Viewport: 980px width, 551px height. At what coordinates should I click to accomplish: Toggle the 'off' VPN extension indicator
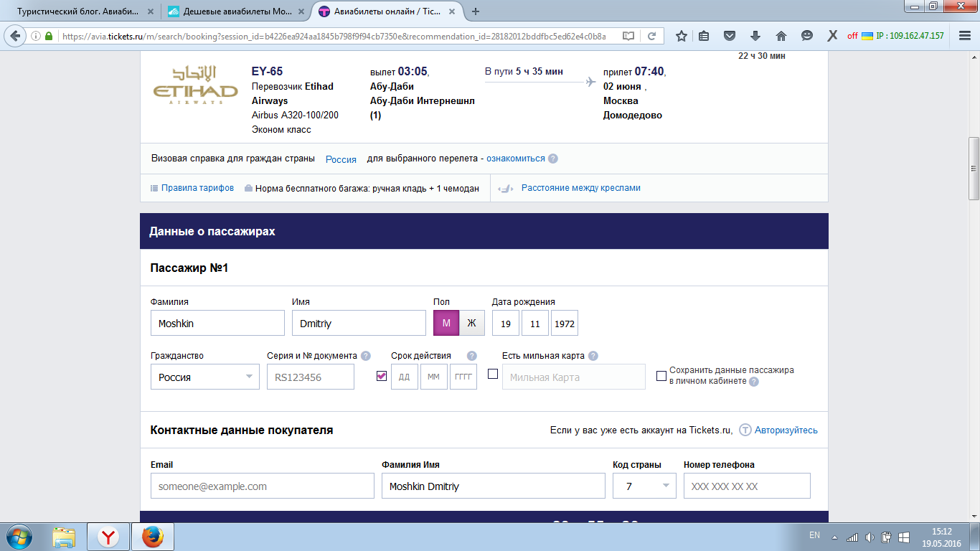852,36
